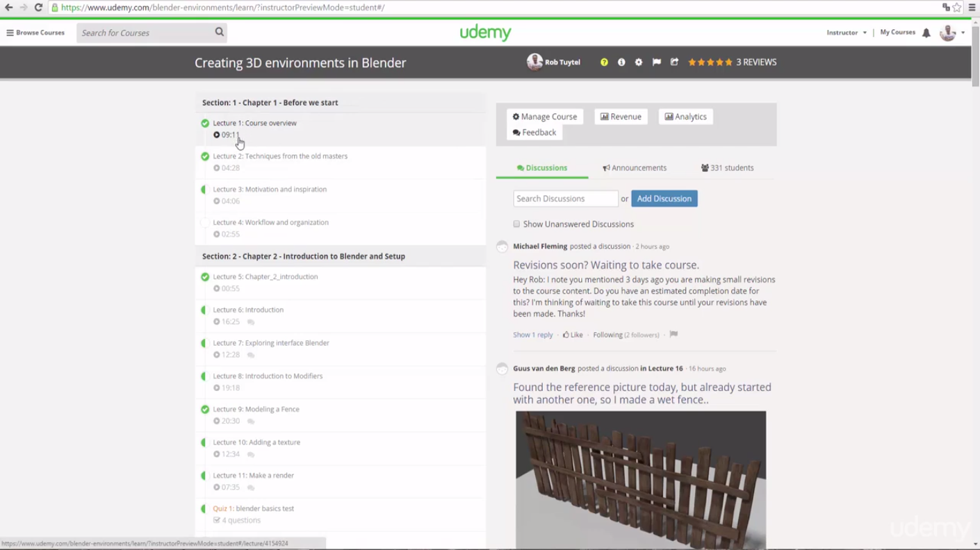Viewport: 980px width, 550px height.
Task: Click Michael Fleming's avatar
Action: [x=502, y=247]
